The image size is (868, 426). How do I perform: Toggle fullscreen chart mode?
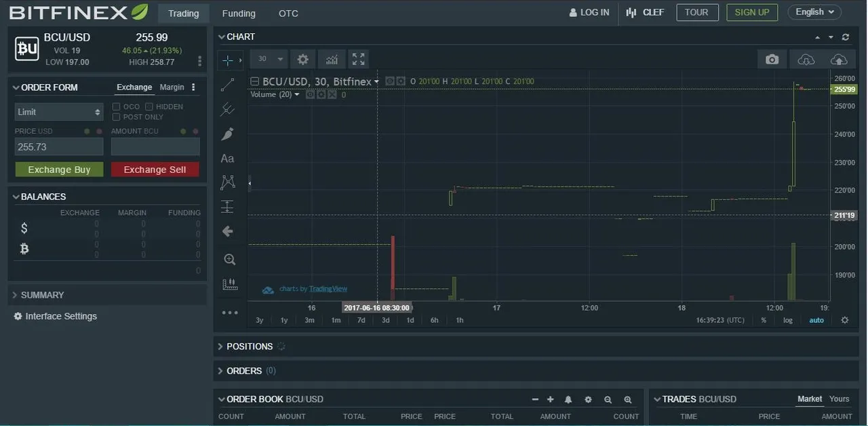pos(359,59)
